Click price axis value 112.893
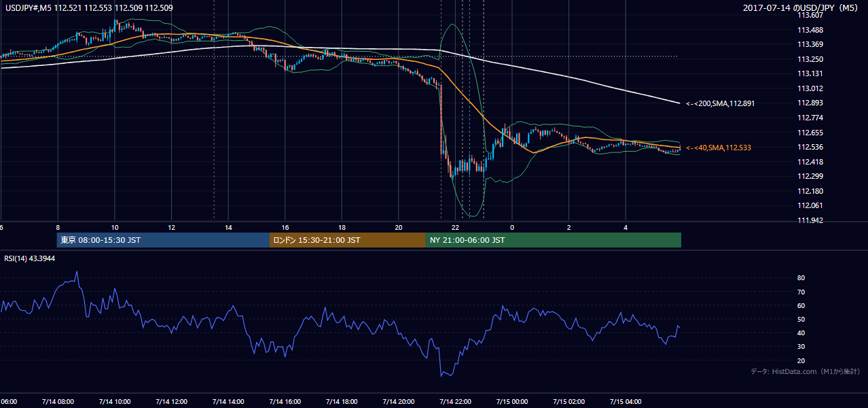868x408 pixels. pyautogui.click(x=810, y=103)
